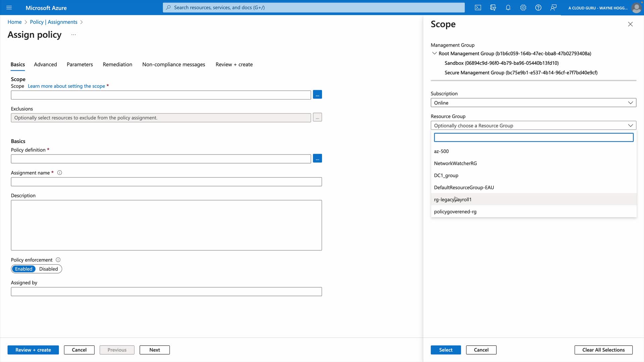Collapse the Root Management Group node
The image size is (644, 362).
(434, 53)
